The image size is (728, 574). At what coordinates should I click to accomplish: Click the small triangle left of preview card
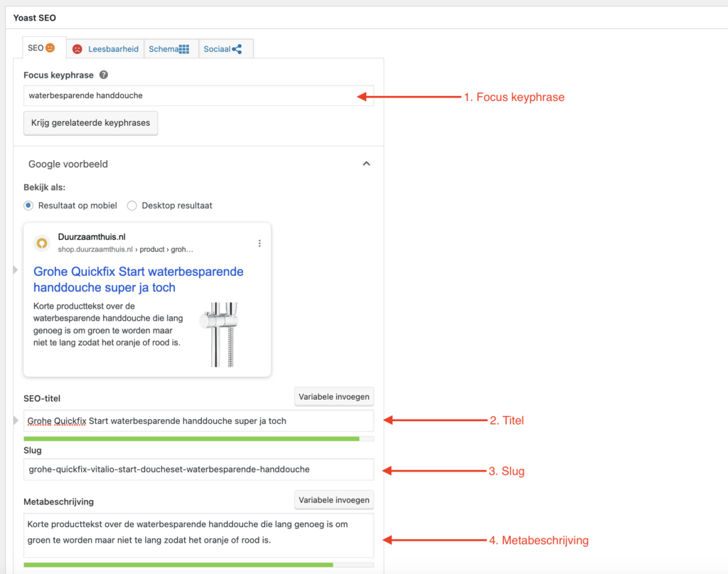(x=16, y=270)
